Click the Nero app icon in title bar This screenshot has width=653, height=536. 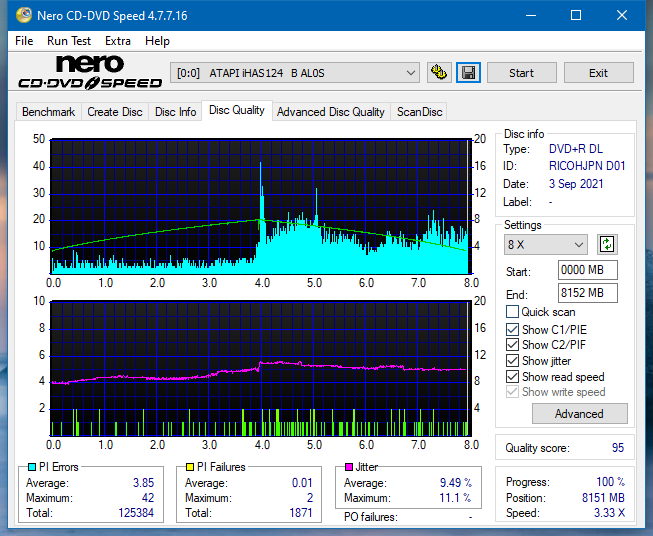click(24, 15)
